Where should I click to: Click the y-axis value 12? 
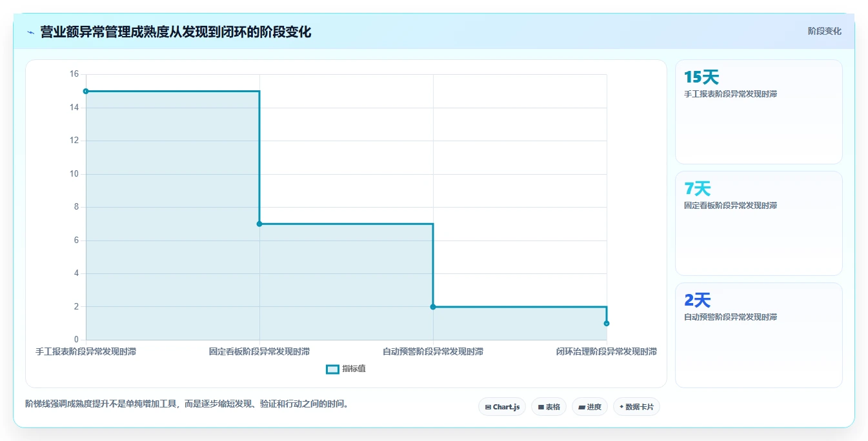click(x=74, y=141)
